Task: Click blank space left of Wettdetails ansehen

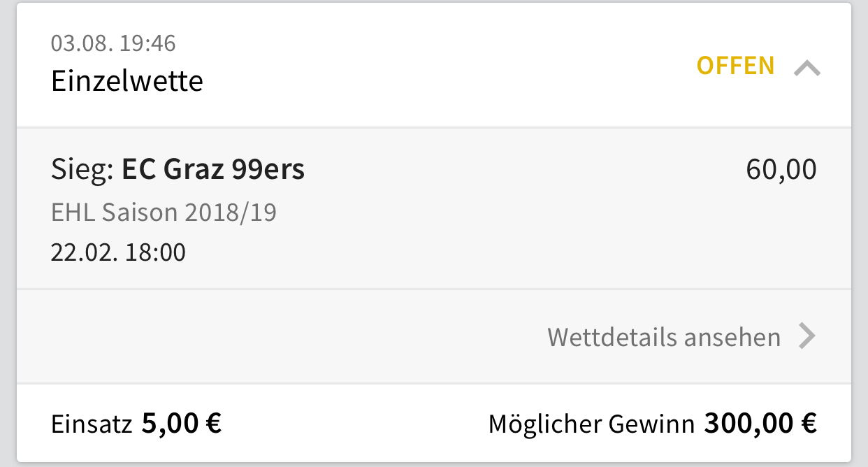Action: (280, 337)
